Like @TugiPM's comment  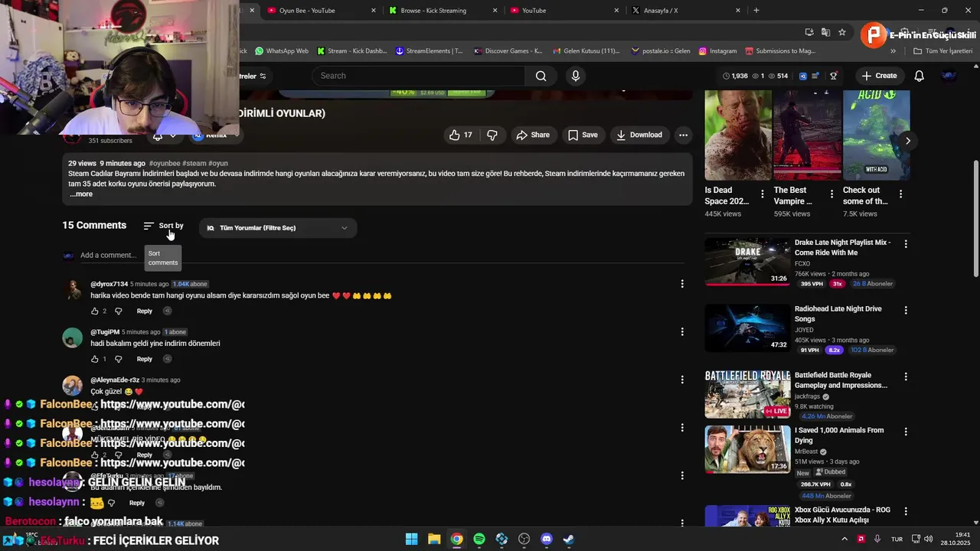[95, 359]
